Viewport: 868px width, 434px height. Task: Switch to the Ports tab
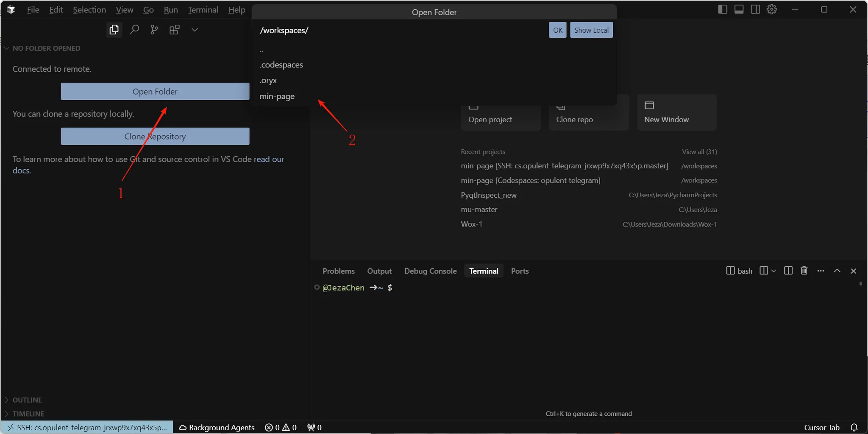(x=520, y=271)
